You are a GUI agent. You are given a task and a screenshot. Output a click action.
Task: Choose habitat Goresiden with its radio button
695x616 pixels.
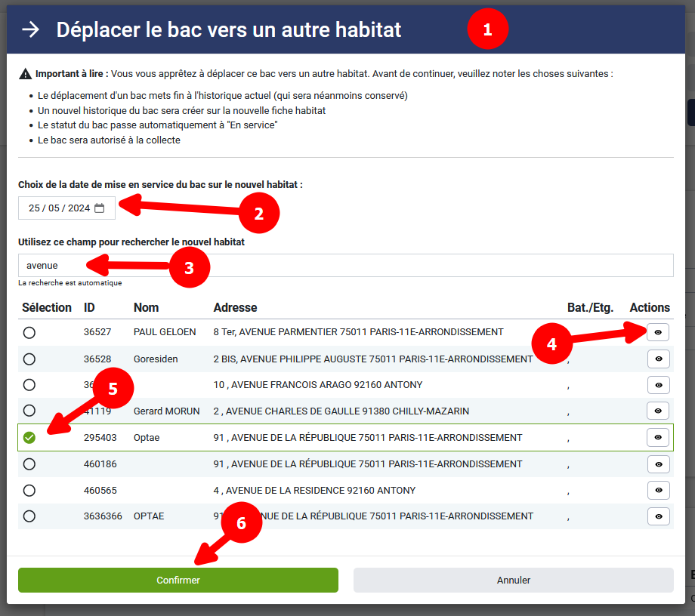click(29, 359)
